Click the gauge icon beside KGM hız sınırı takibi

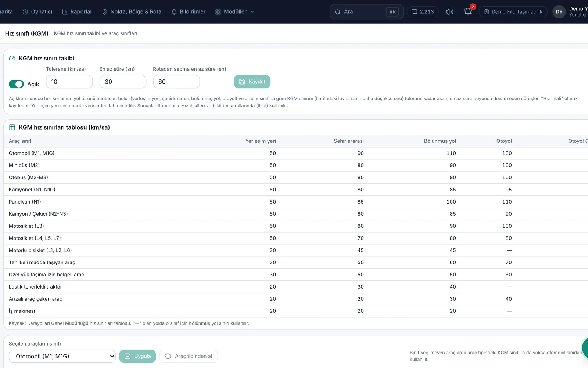12,58
